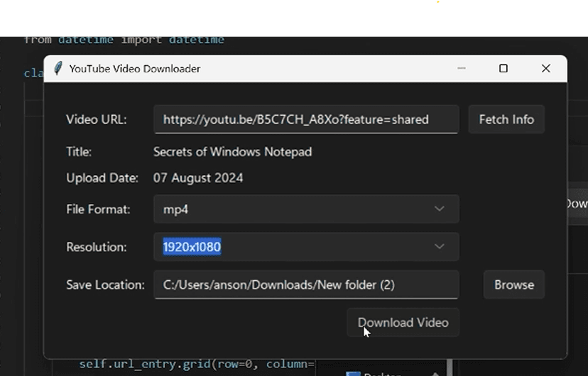Screen dimensions: 588x376
Task: Click the highlighted 1920x1080 resolution value
Action: coord(192,247)
